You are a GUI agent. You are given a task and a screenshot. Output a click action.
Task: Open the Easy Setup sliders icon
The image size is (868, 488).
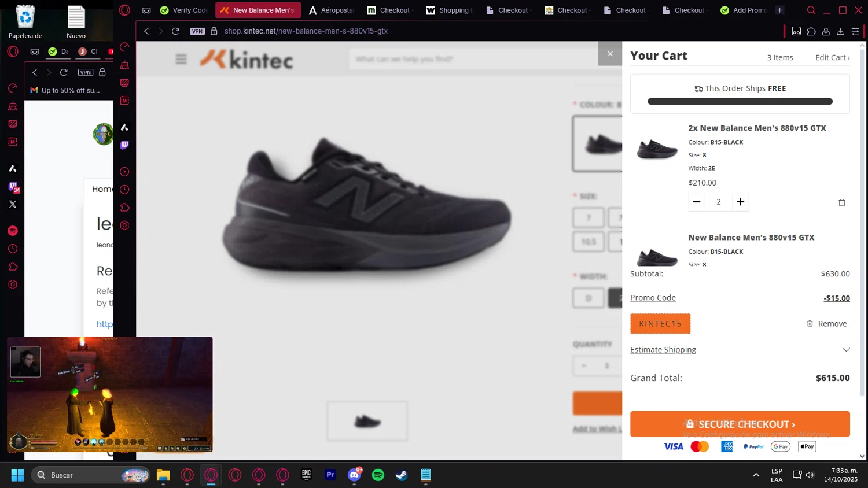(x=855, y=31)
